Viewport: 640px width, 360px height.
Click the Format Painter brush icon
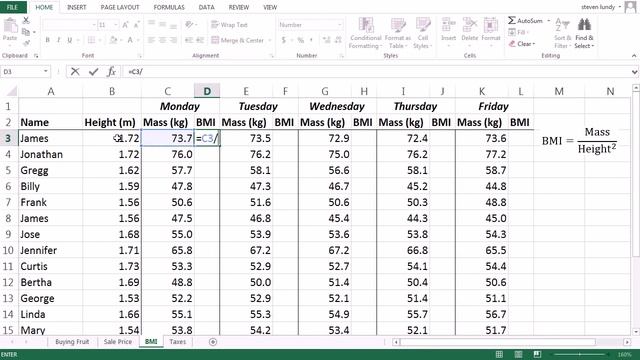click(x=26, y=42)
